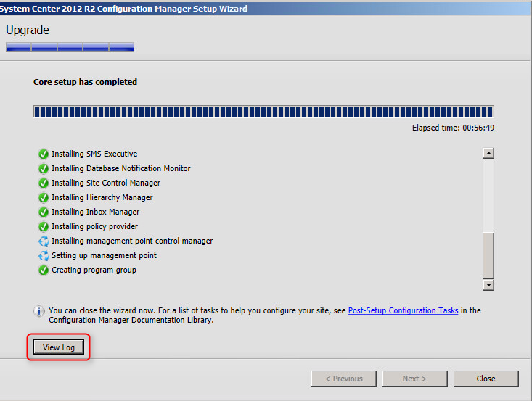Select the 'Setting up management point' row text
Image resolution: width=532 pixels, height=401 pixels.
[x=105, y=255]
